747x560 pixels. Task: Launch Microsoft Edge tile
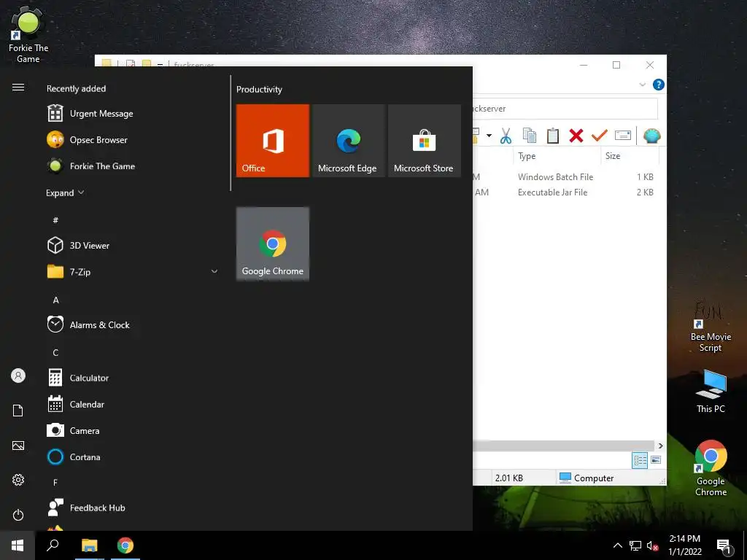coord(348,141)
